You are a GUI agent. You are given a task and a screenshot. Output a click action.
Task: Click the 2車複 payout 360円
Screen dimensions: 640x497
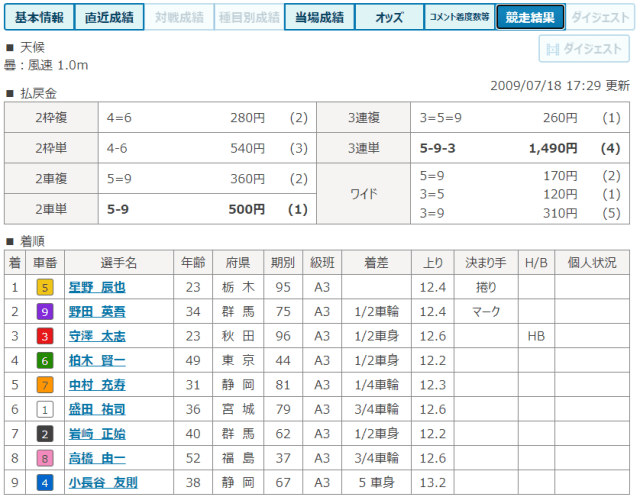point(247,179)
